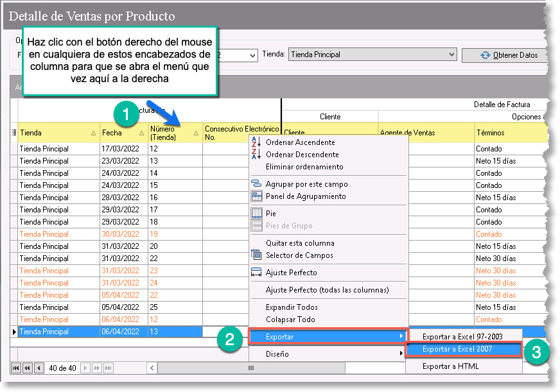Screen dimensions: 560x392
Task: Click the sort triangle in Fecha header
Action: click(x=141, y=133)
